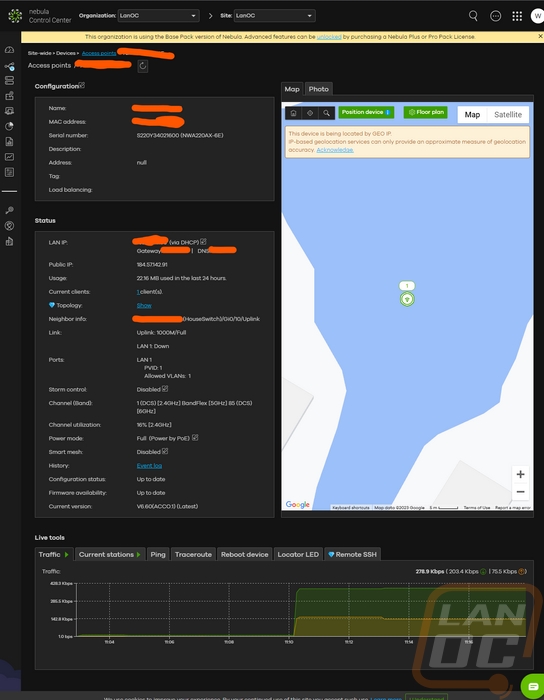Click the map search magnifier icon
The image size is (544, 700).
click(x=327, y=113)
